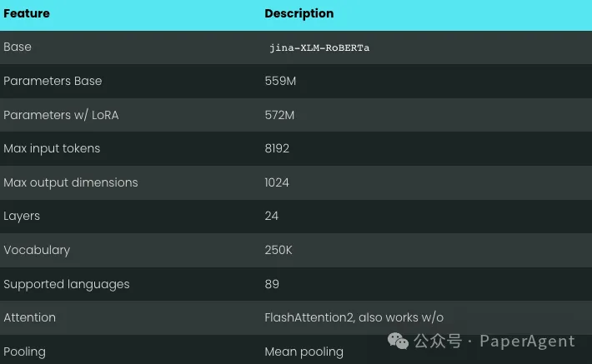Click the 1024 dimensions value
Screen dimensions: 592x364
pyautogui.click(x=277, y=182)
